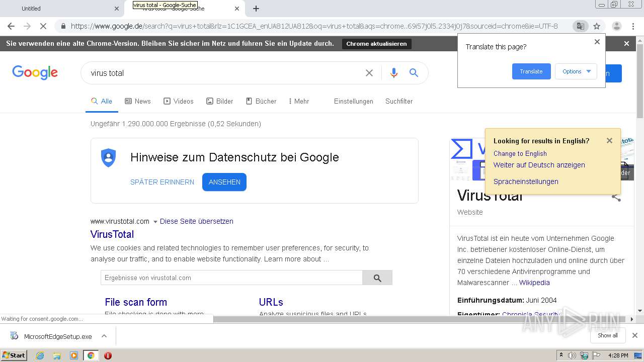Close the English results suggestion box
Viewport: 644px width, 362px height.
pyautogui.click(x=609, y=141)
